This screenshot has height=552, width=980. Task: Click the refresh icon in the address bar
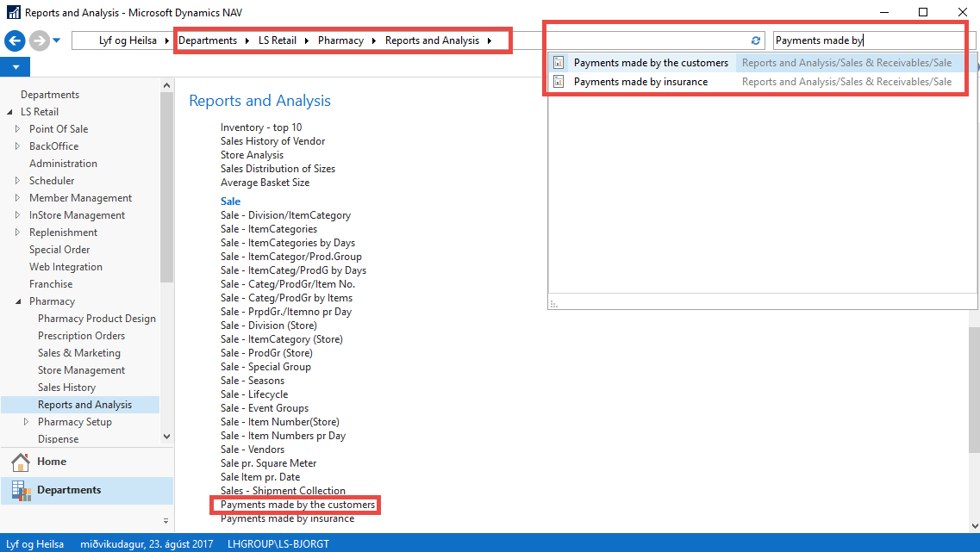(x=756, y=40)
